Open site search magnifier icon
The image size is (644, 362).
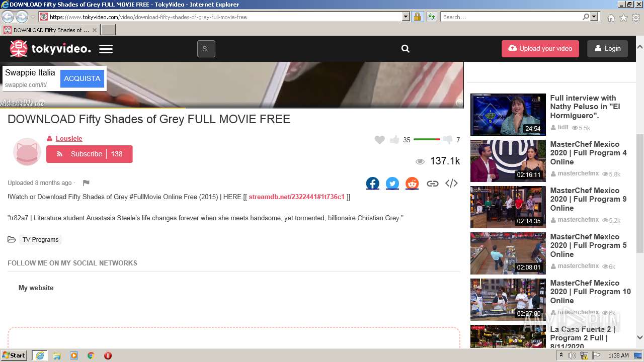tap(405, 49)
